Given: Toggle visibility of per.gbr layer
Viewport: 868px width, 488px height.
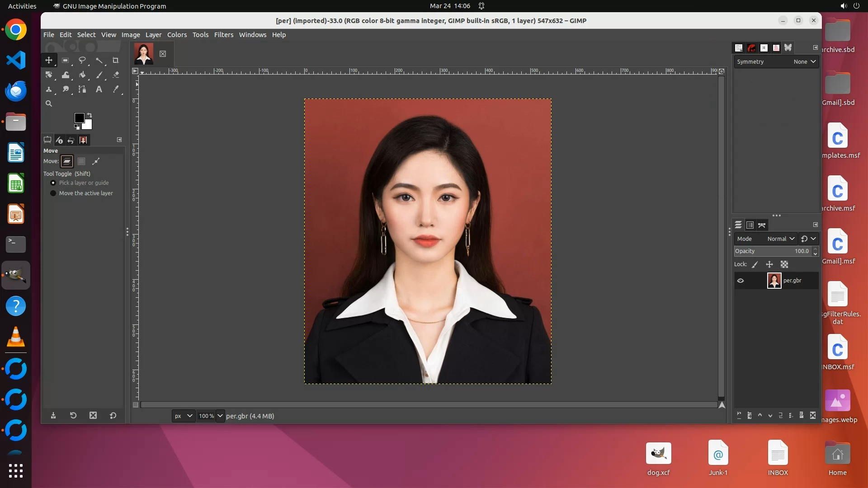Looking at the screenshot, I should coord(741,281).
